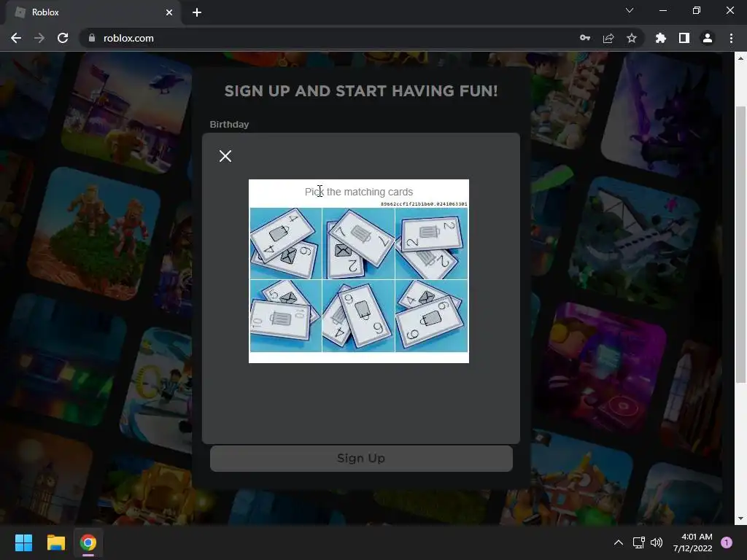747x560 pixels.
Task: Open the clock showing 4:01 AM
Action: click(693, 542)
